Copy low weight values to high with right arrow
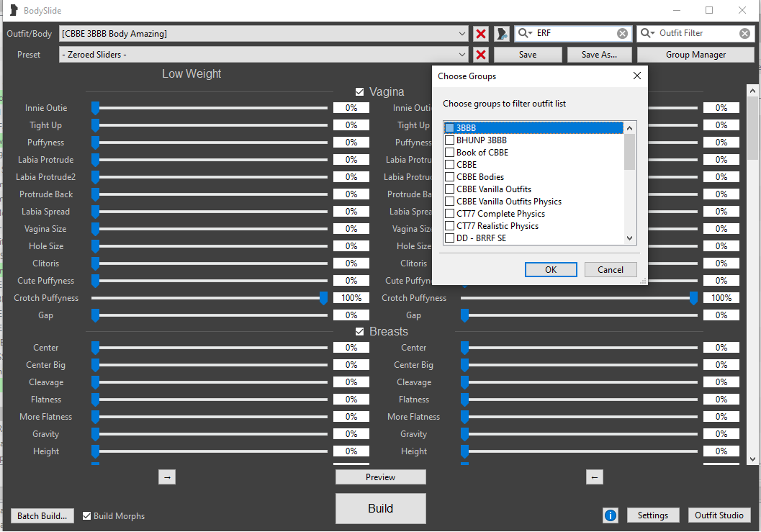The width and height of the screenshot is (761, 532). click(167, 477)
